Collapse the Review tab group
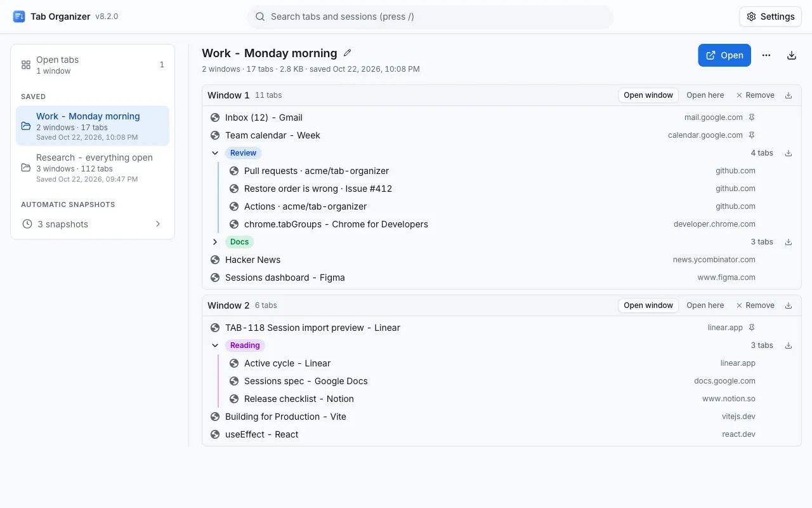This screenshot has height=508, width=812. pyautogui.click(x=215, y=153)
